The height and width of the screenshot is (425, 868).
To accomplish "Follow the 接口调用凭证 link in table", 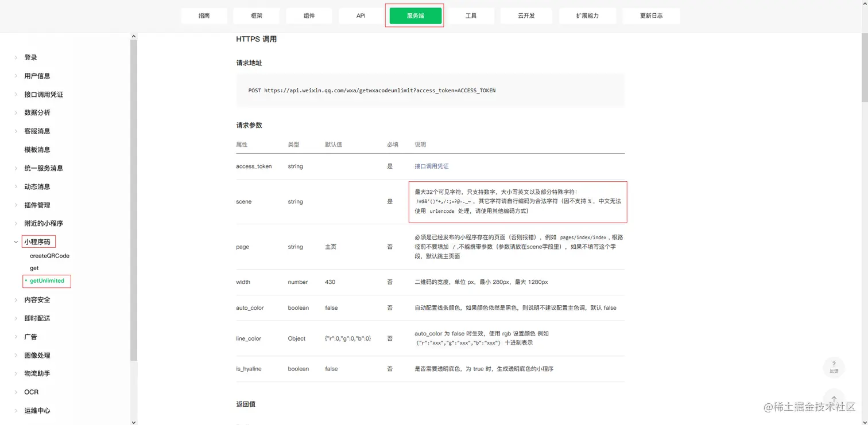I will 432,166.
